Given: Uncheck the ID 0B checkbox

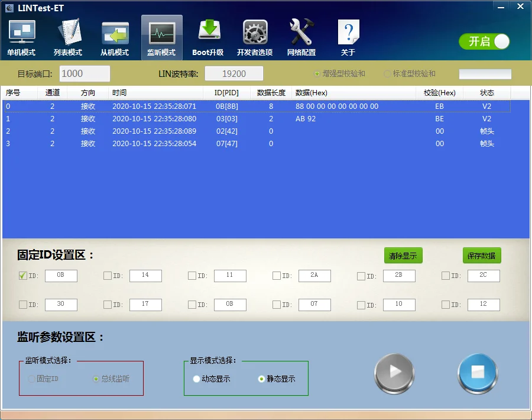Looking at the screenshot, I should pyautogui.click(x=23, y=276).
